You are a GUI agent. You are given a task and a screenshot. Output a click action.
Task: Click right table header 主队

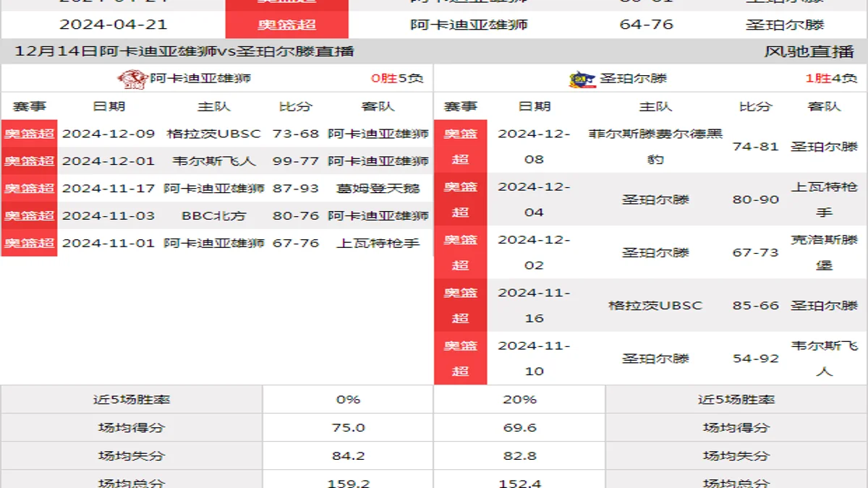tap(655, 106)
